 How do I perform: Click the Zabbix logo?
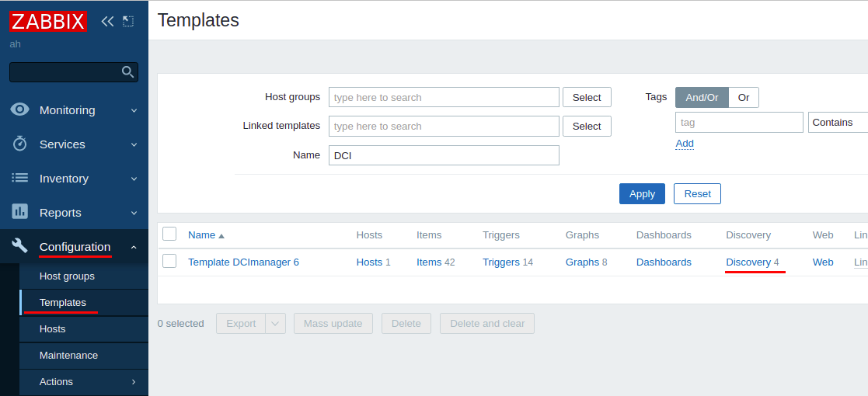[x=48, y=22]
